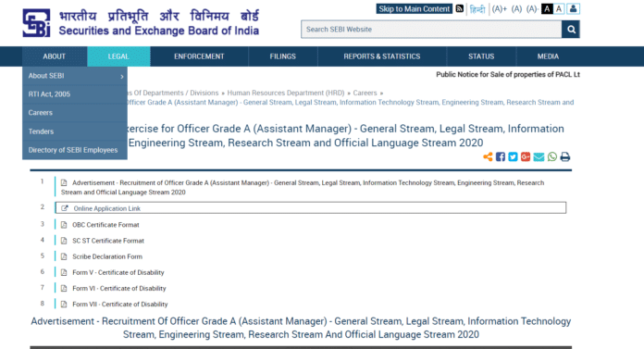Open the RSS feed icon
This screenshot has width=644, height=349.
tap(460, 8)
